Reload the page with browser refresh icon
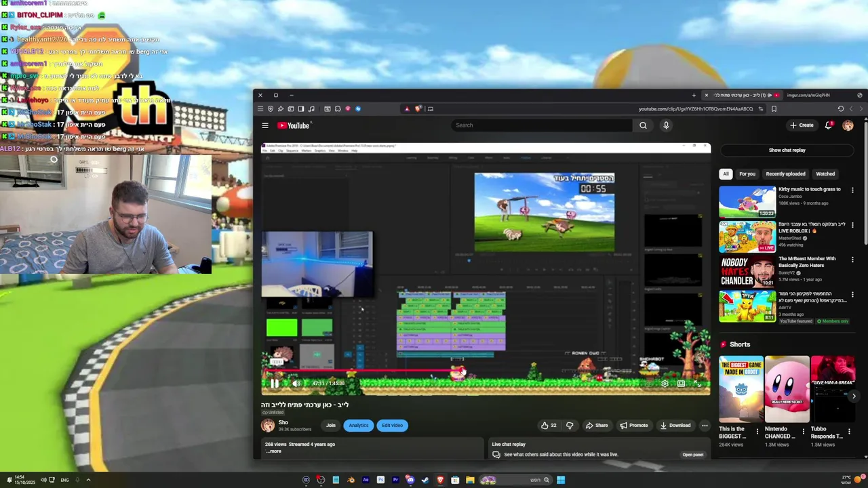The height and width of the screenshot is (488, 868). coord(841,108)
